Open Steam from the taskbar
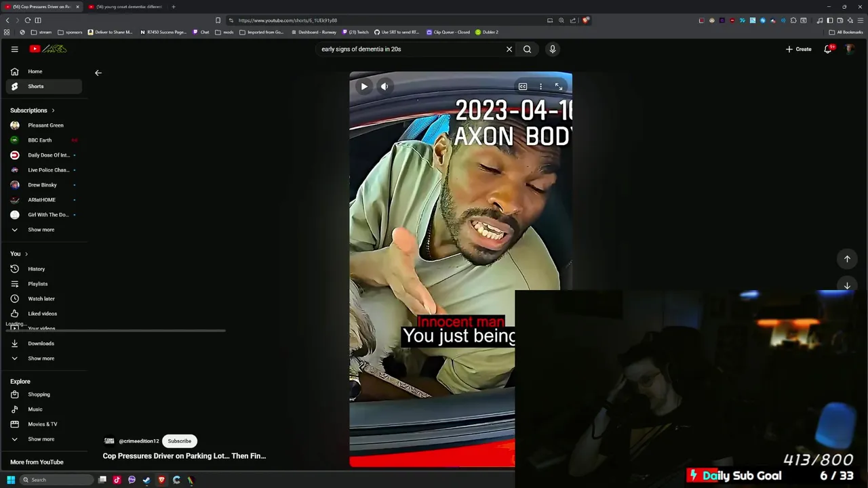 pyautogui.click(x=146, y=480)
